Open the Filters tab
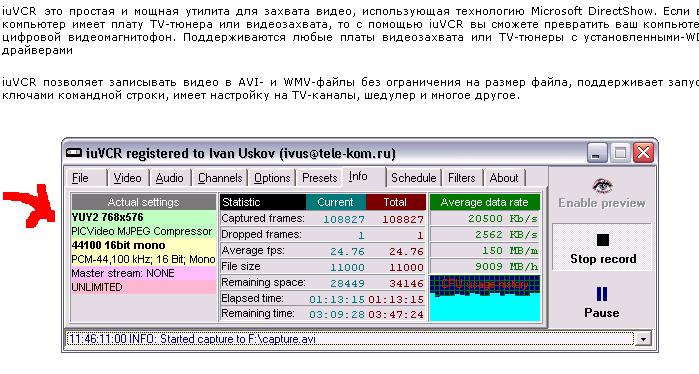This screenshot has height=374, width=699. coord(461,178)
